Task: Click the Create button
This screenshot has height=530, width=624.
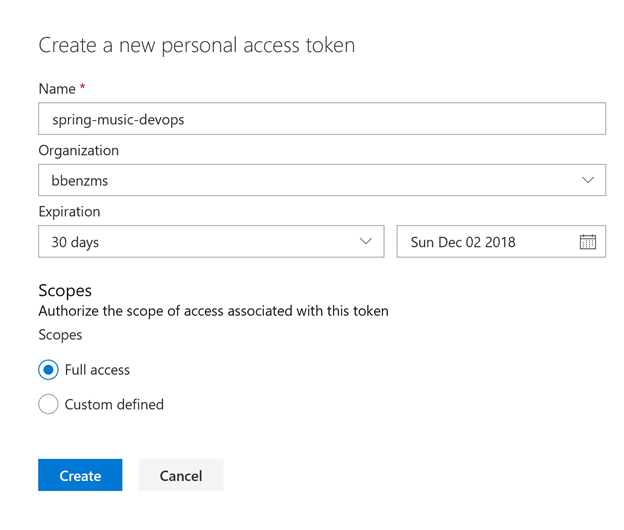Action: click(x=80, y=476)
